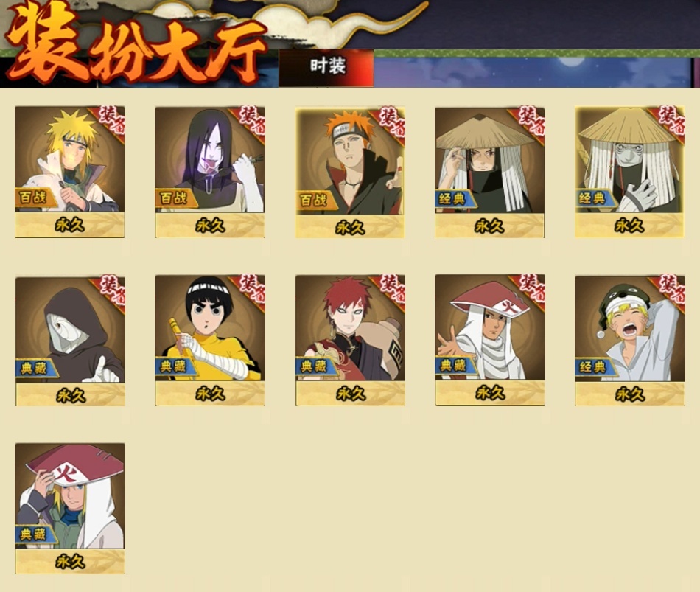Select the red Hokage hat white-hooded card
The image size is (700, 592).
tap(490, 341)
